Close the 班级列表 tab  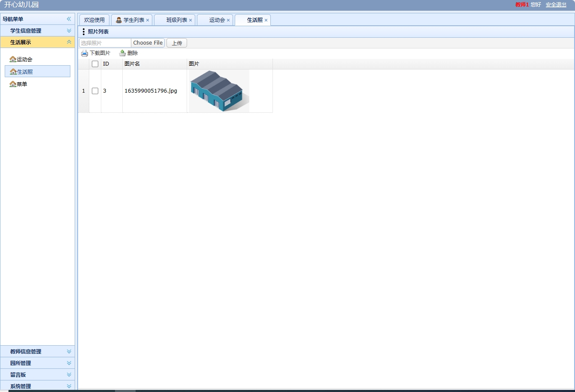191,20
